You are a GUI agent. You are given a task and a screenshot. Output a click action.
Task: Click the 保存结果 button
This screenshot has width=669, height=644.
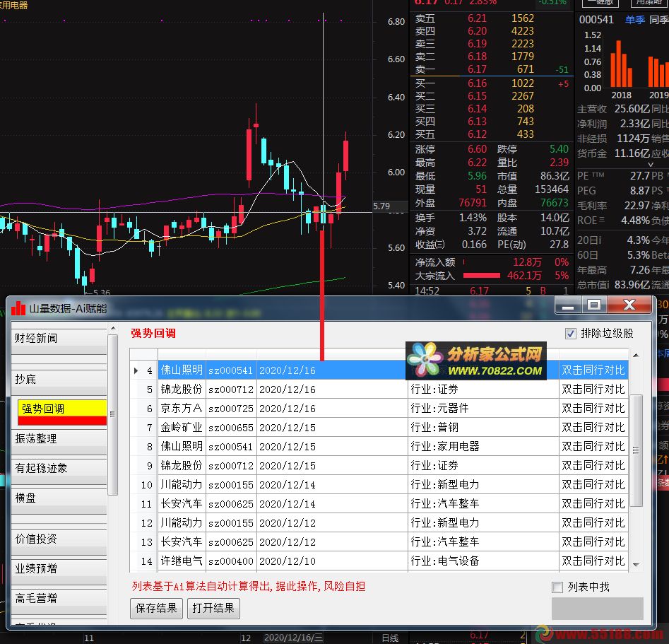tap(156, 608)
